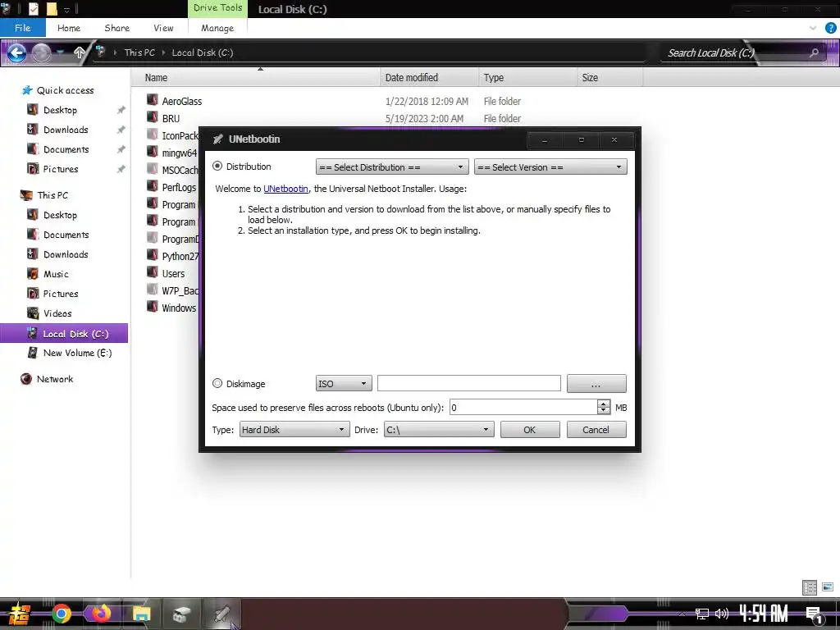Image resolution: width=840 pixels, height=630 pixels.
Task: Open the Type Hard Disk dropdown
Action: pos(294,430)
